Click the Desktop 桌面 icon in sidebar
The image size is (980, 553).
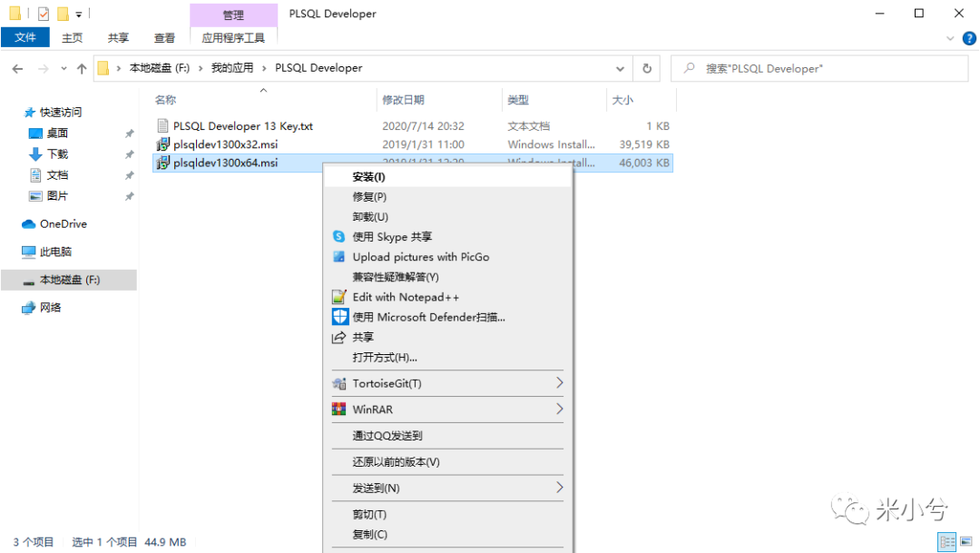(x=35, y=133)
